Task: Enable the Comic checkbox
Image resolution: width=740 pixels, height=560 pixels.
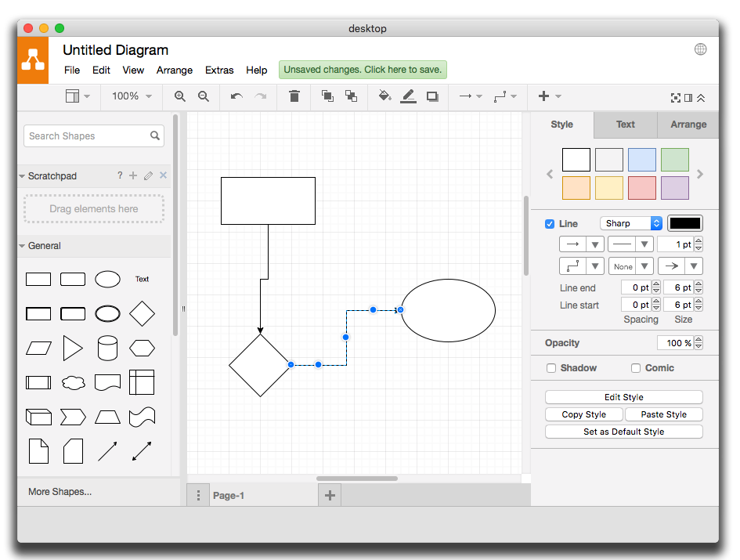Action: pyautogui.click(x=636, y=368)
